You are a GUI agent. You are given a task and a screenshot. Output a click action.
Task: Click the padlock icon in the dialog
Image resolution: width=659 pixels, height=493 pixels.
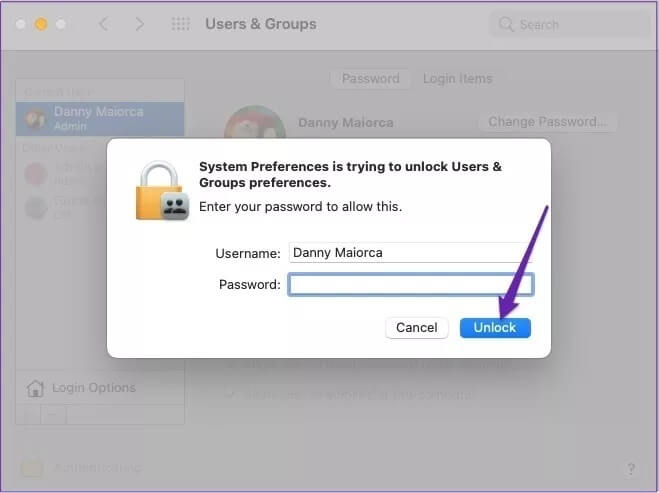coord(162,190)
